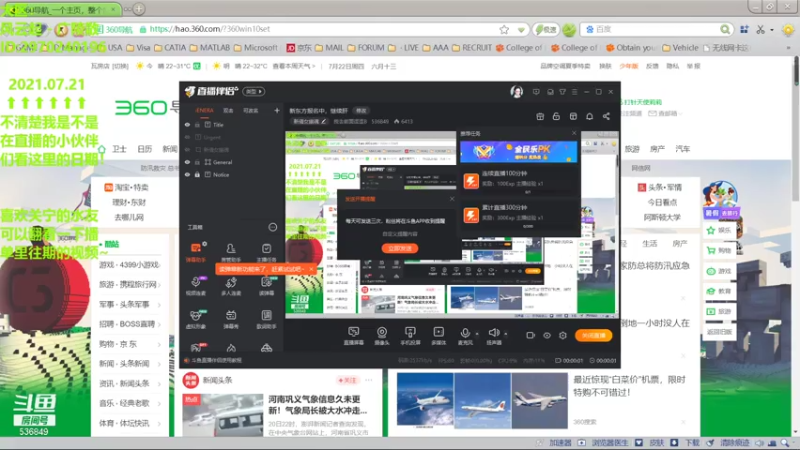Add a new scene with the plus button
The width and height of the screenshot is (800, 450).
coord(277,110)
